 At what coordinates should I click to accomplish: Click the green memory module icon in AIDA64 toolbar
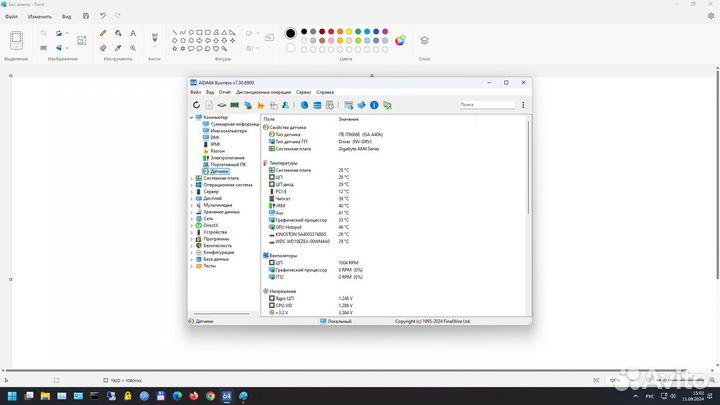click(x=235, y=105)
